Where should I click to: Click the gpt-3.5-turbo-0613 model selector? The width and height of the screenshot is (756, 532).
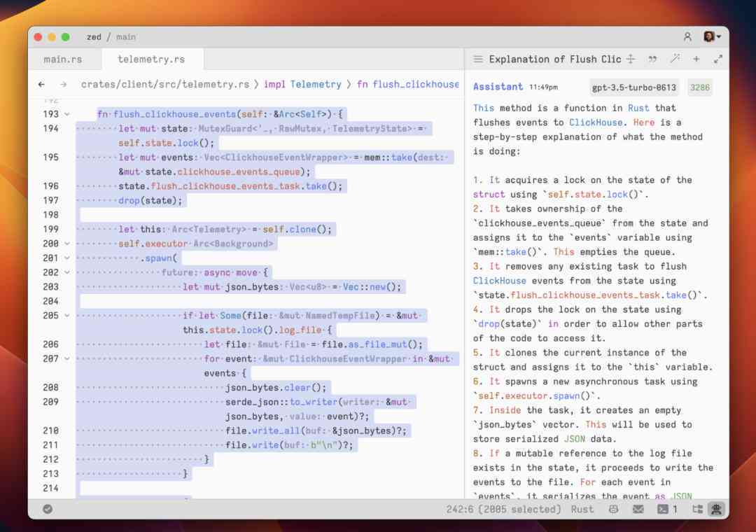[634, 87]
